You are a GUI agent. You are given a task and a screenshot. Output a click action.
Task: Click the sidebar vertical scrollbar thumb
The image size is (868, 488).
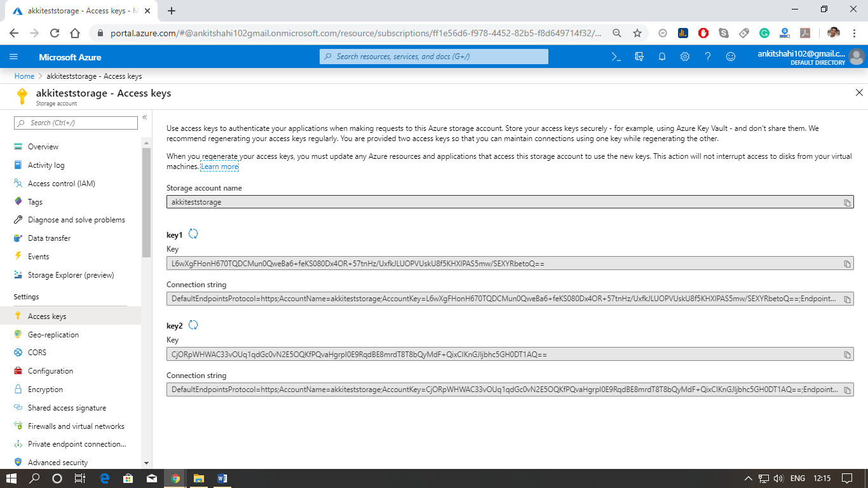coord(147,203)
